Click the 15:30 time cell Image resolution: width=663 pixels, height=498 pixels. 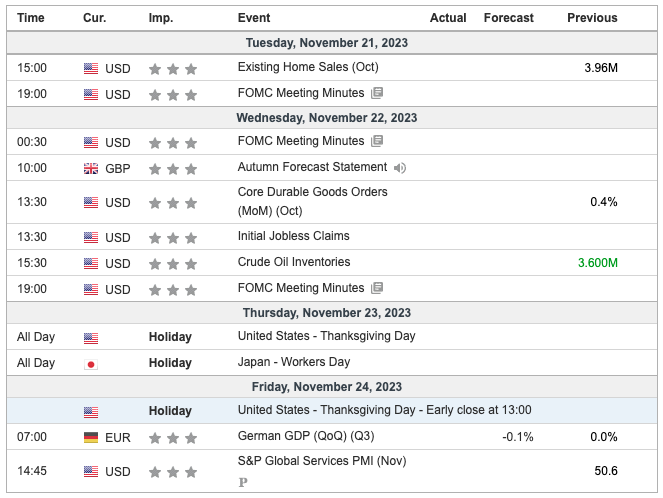[32, 263]
